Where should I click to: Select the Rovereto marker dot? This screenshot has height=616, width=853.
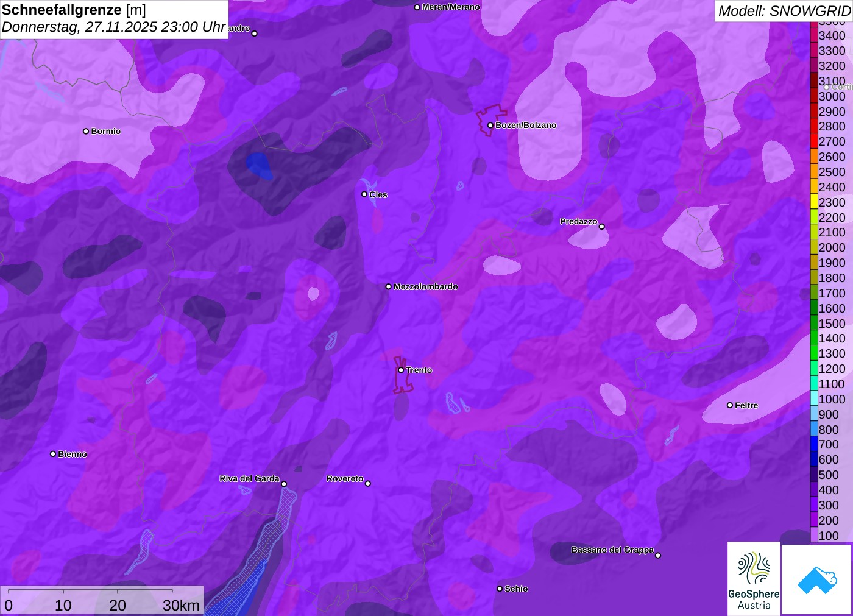[x=367, y=484]
